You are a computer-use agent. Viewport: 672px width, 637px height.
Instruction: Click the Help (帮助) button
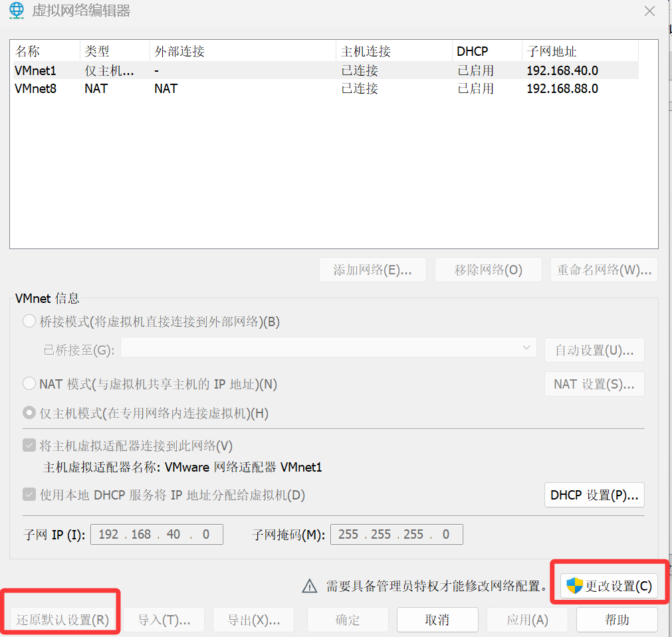tap(617, 620)
